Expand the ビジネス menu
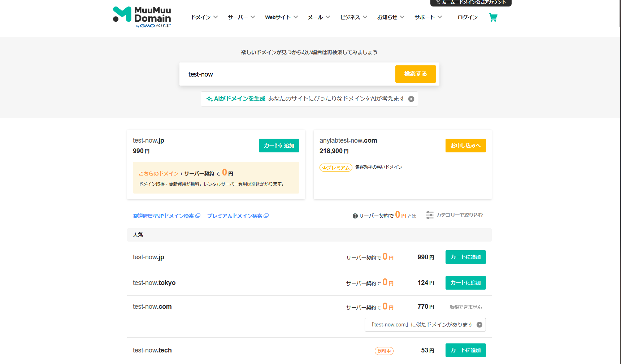Screen dimensions: 621x364 (354, 17)
